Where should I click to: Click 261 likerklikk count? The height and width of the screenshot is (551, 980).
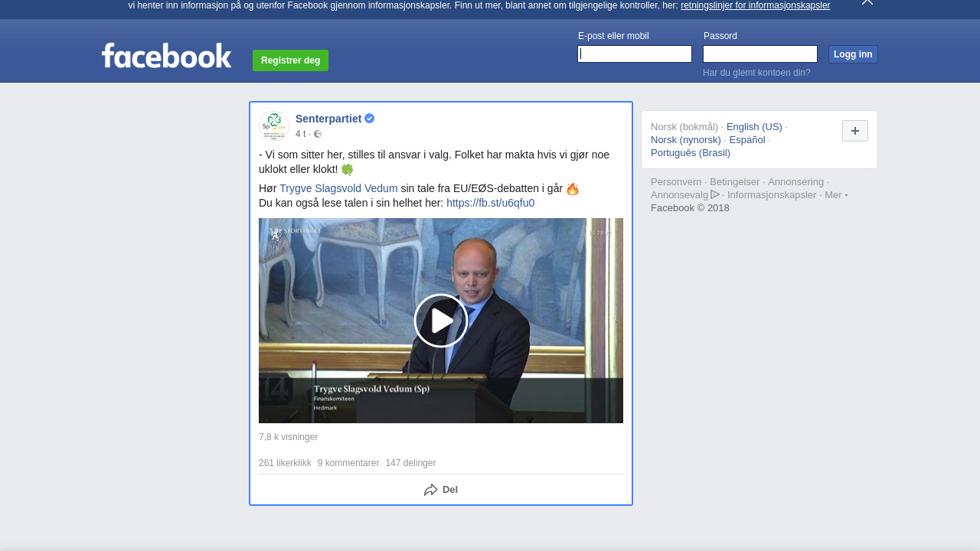(x=285, y=463)
